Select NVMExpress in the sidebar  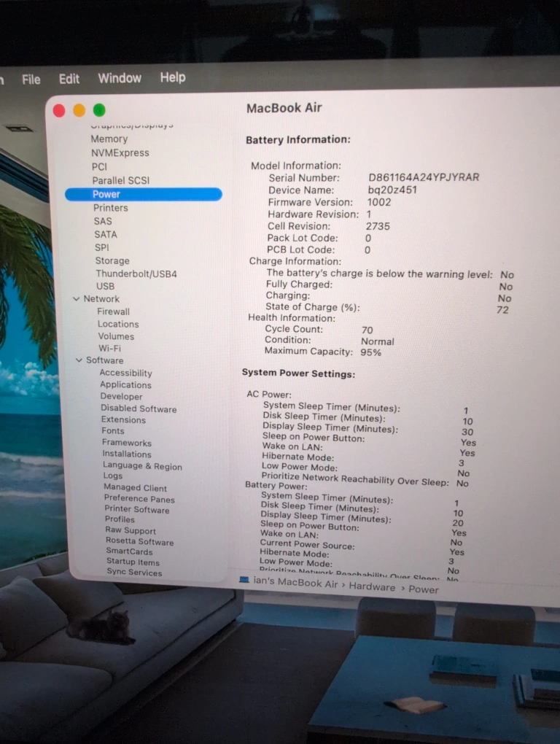pyautogui.click(x=120, y=152)
